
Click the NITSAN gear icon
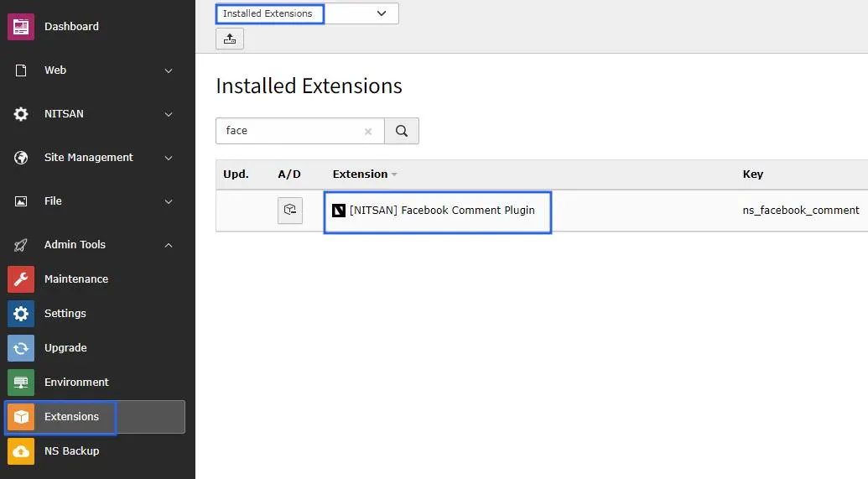coord(20,114)
